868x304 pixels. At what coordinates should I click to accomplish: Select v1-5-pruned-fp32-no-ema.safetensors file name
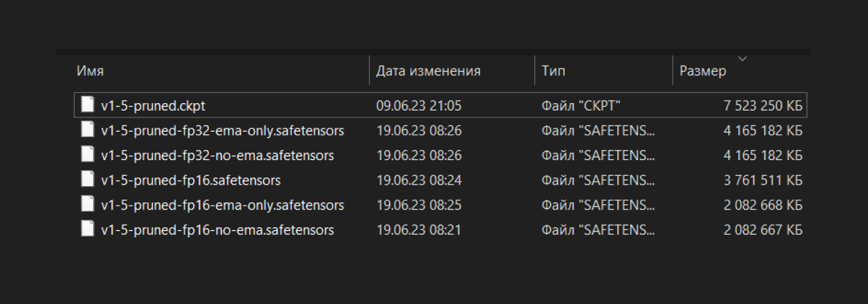(x=217, y=155)
